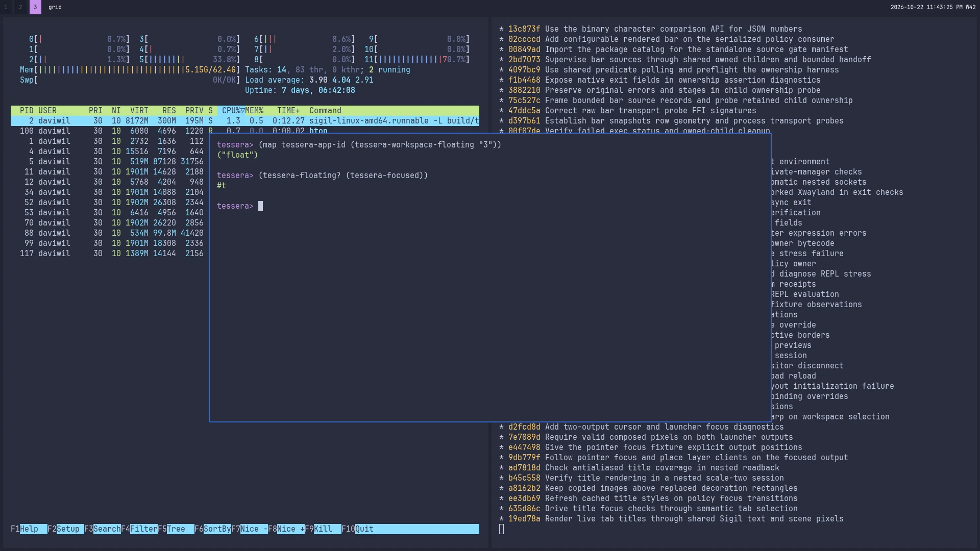Click CPU 6 usage meter at 8.6%

tap(305, 39)
